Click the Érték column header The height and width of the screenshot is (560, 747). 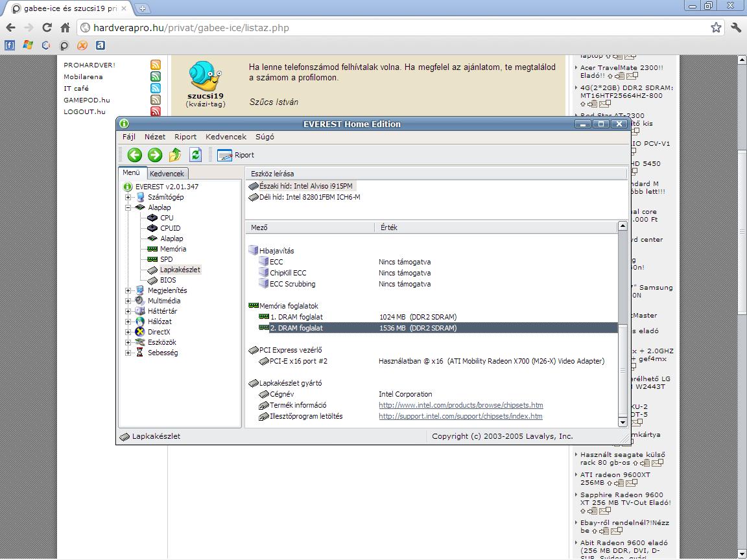pos(496,227)
